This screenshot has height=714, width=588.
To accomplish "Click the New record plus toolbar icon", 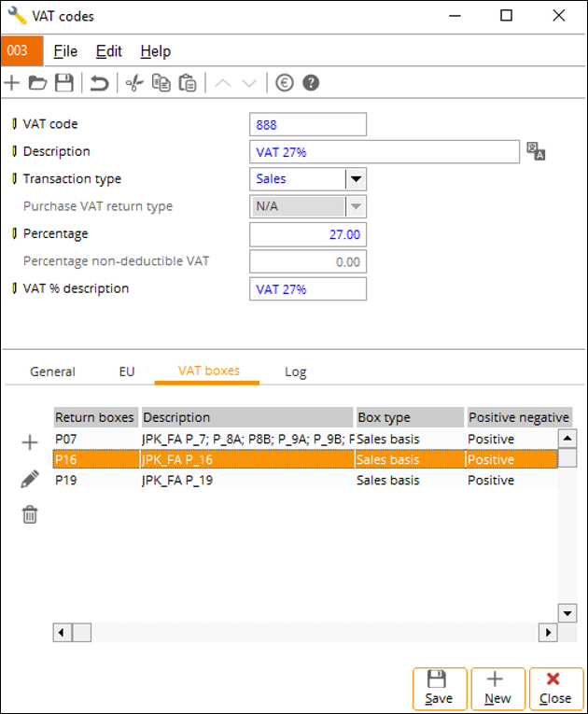I will [x=12, y=83].
